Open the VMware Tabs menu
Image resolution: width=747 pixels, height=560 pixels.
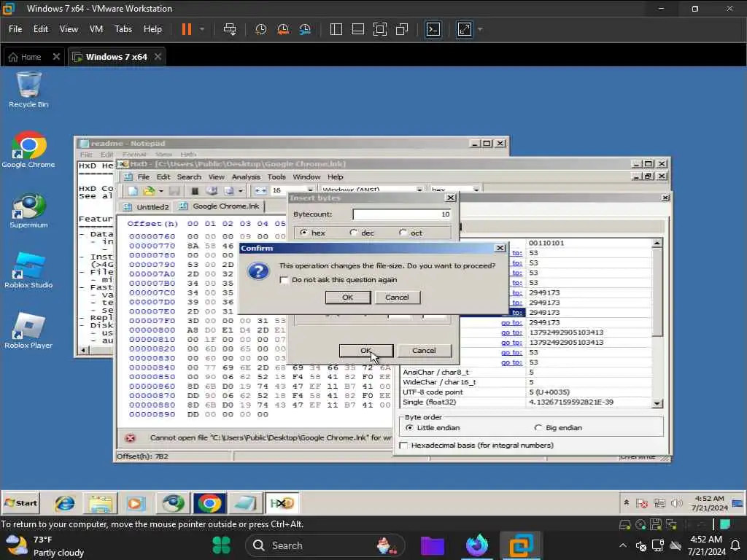point(123,29)
